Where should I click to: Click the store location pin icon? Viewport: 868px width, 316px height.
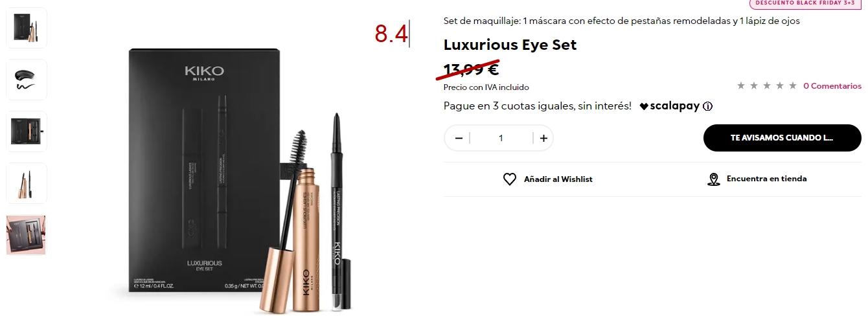[714, 179]
